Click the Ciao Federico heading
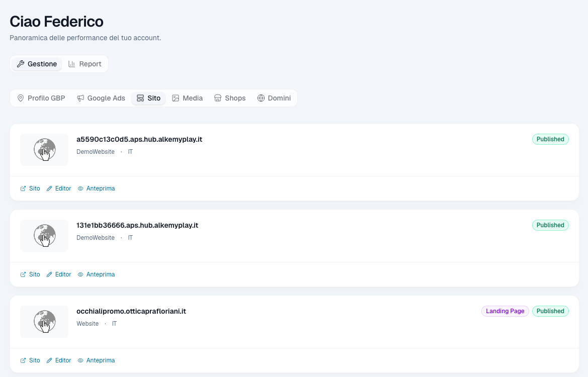 point(57,21)
